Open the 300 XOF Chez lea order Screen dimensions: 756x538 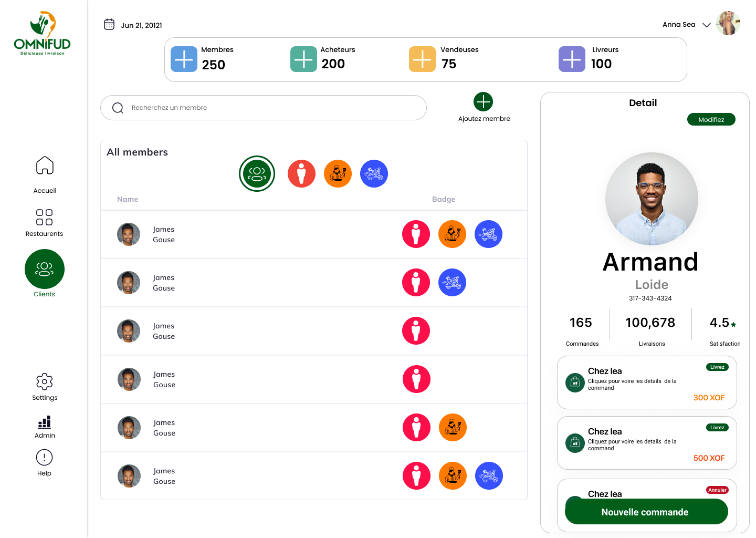[647, 382]
